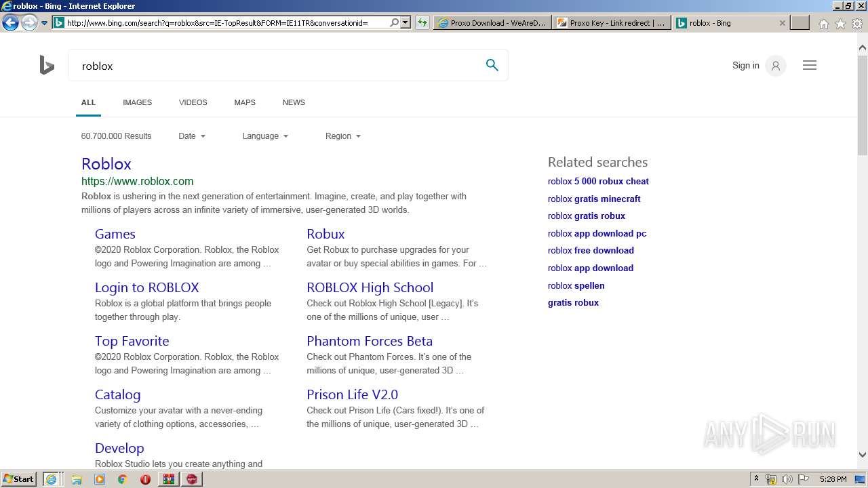Open the WinRAR taskbar icon
Screen dimensions: 868x488
click(x=168, y=479)
